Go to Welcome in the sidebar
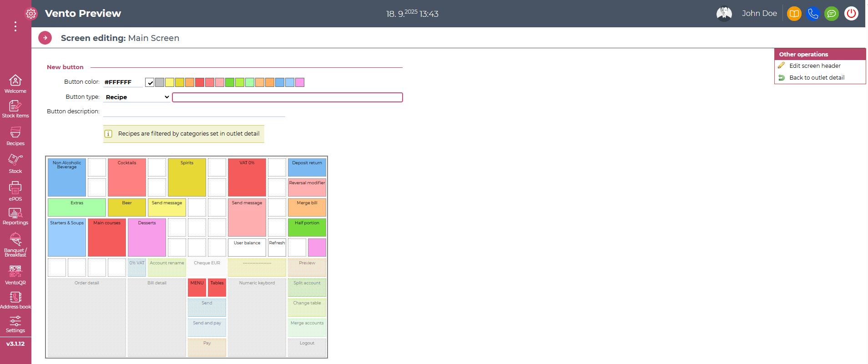 15,84
